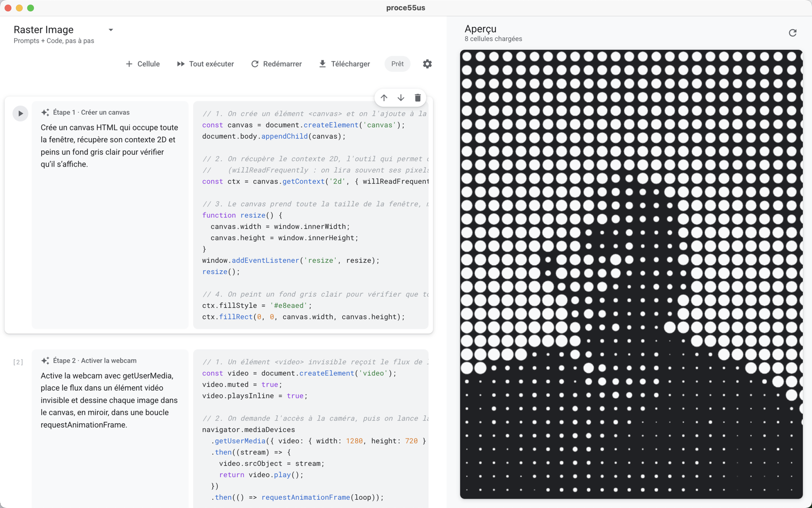Open the settings gear
Image resolution: width=812 pixels, height=508 pixels.
point(427,64)
